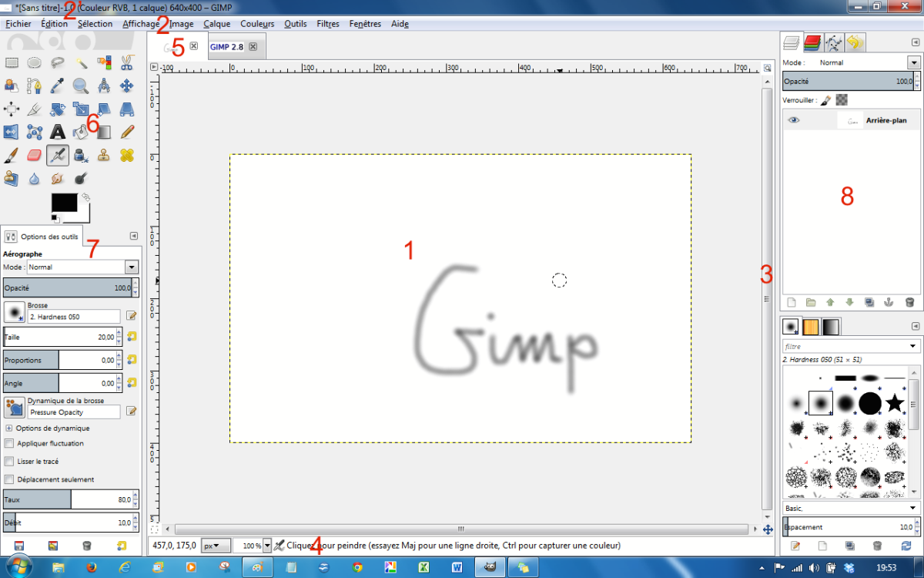Open the Filtres menu
This screenshot has height=578, width=924.
pos(328,24)
